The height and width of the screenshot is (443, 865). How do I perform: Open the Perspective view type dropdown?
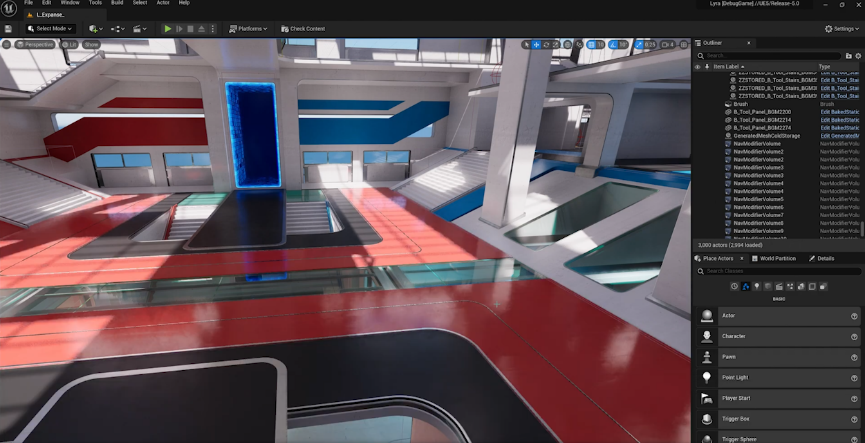pyautogui.click(x=35, y=45)
